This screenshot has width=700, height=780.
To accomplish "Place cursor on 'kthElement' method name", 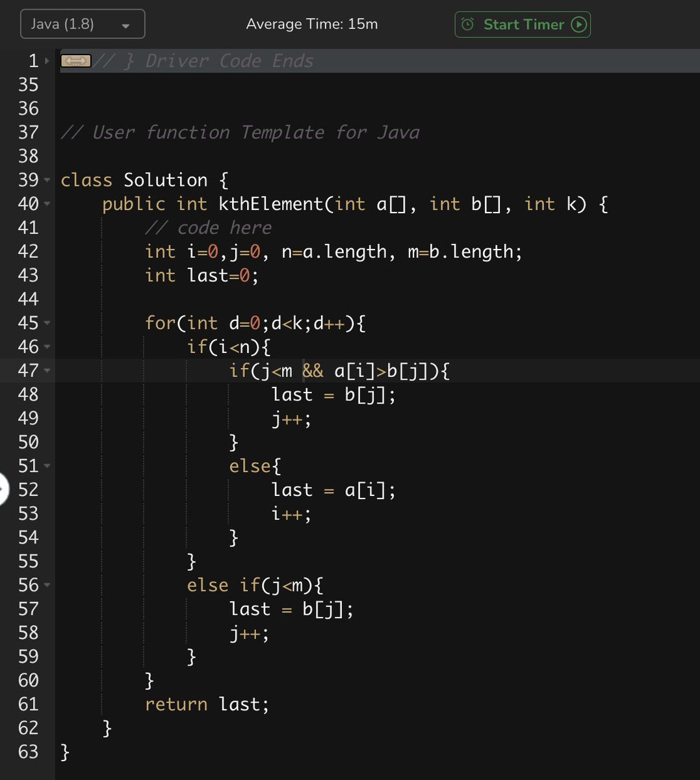I will click(x=270, y=204).
